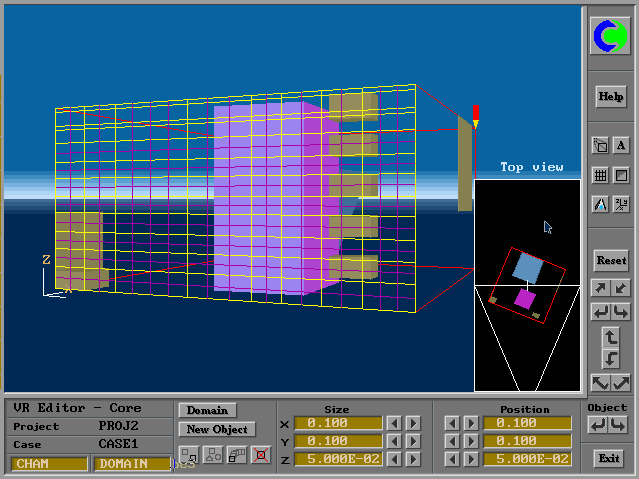Toggle the text label 'A' icon
The width and height of the screenshot is (639, 479).
click(621, 145)
